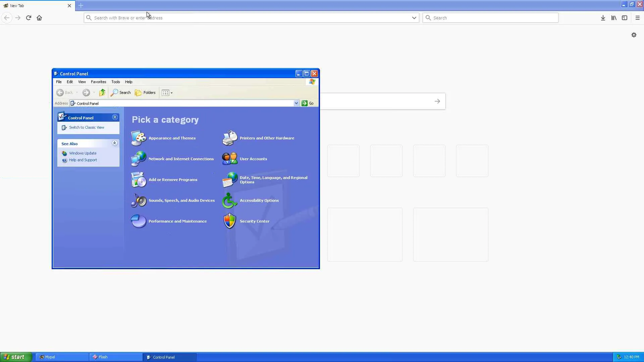
Task: Expand the Views button dropdown
Action: pos(171,93)
